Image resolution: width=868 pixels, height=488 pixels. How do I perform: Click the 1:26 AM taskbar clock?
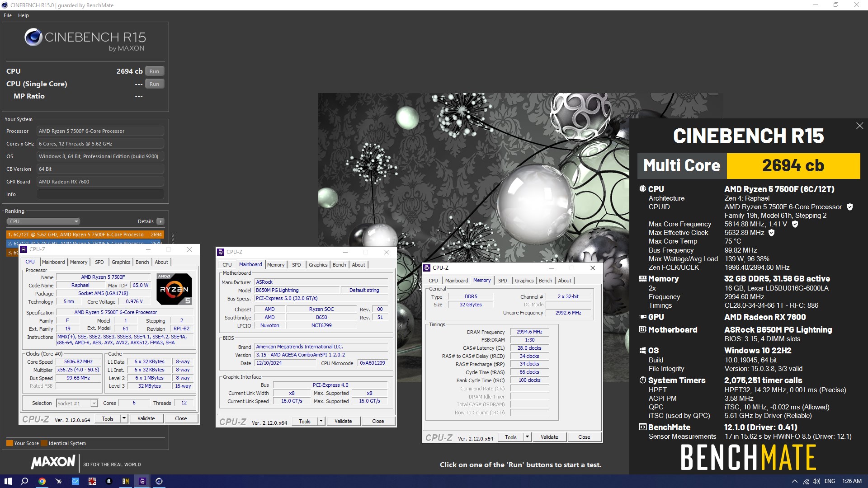[852, 481]
